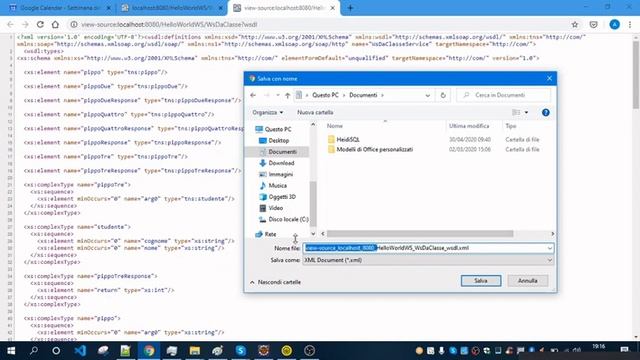Viewport: 640px width, 360px height.
Task: Select Documenti in navigation pane
Action: pyautogui.click(x=278, y=152)
